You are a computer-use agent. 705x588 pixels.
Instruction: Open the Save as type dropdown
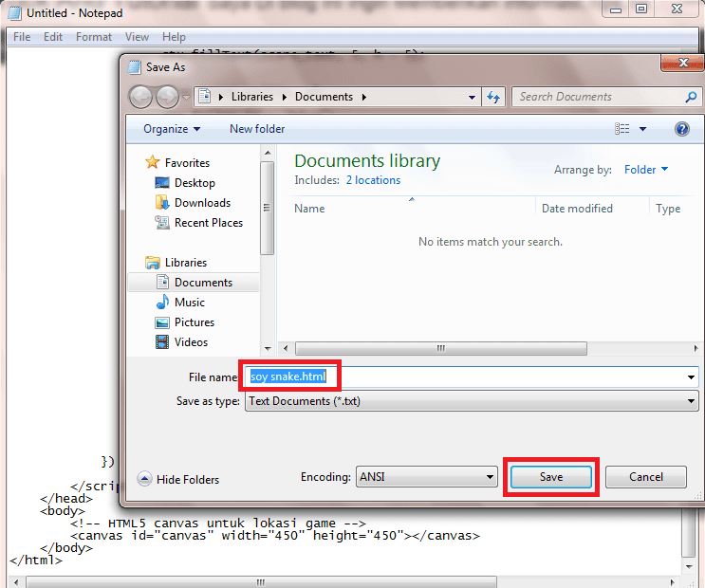tap(472, 401)
